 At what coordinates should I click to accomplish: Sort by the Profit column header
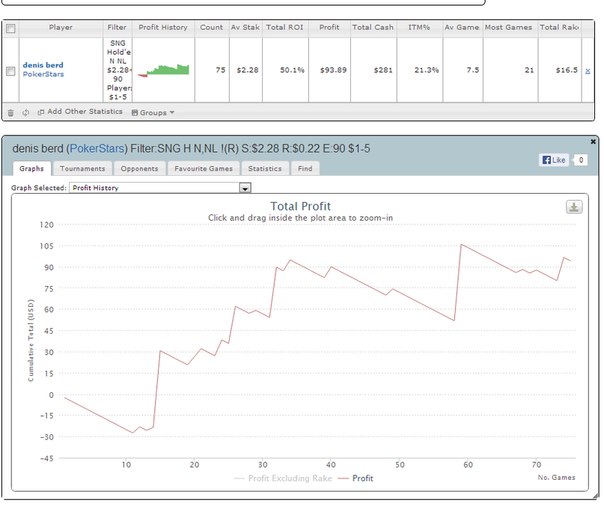(x=329, y=28)
